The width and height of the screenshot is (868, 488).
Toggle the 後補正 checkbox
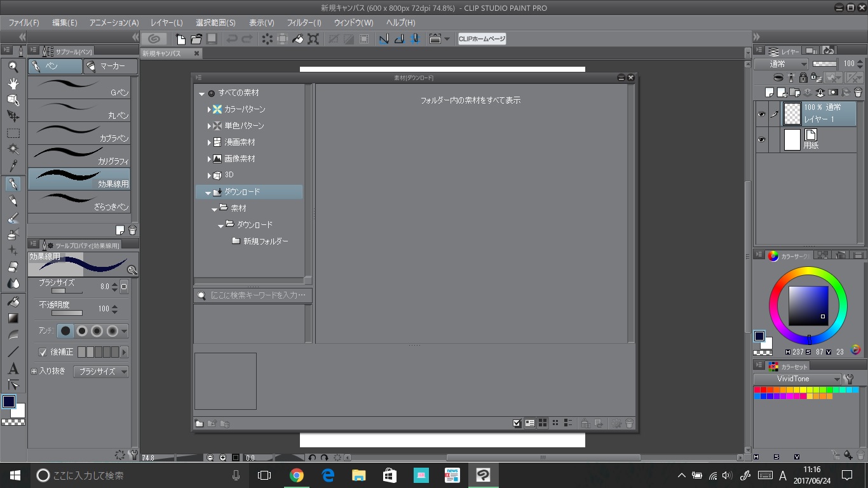coord(43,352)
